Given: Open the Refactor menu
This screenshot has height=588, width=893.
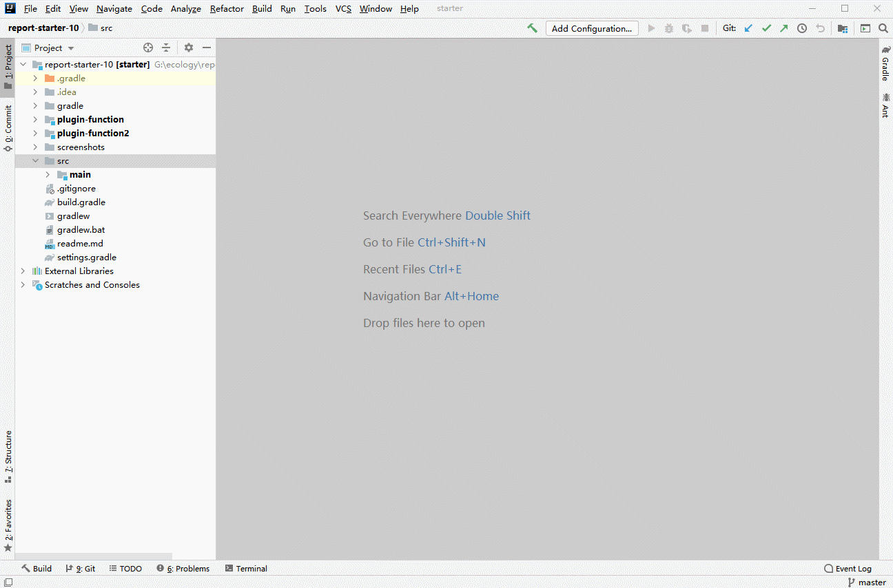Looking at the screenshot, I should click(227, 8).
